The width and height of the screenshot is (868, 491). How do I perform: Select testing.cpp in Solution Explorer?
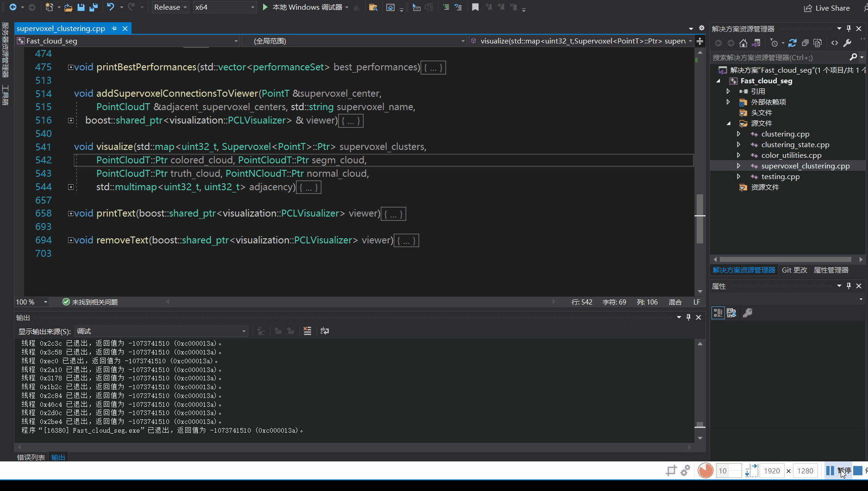pyautogui.click(x=780, y=177)
